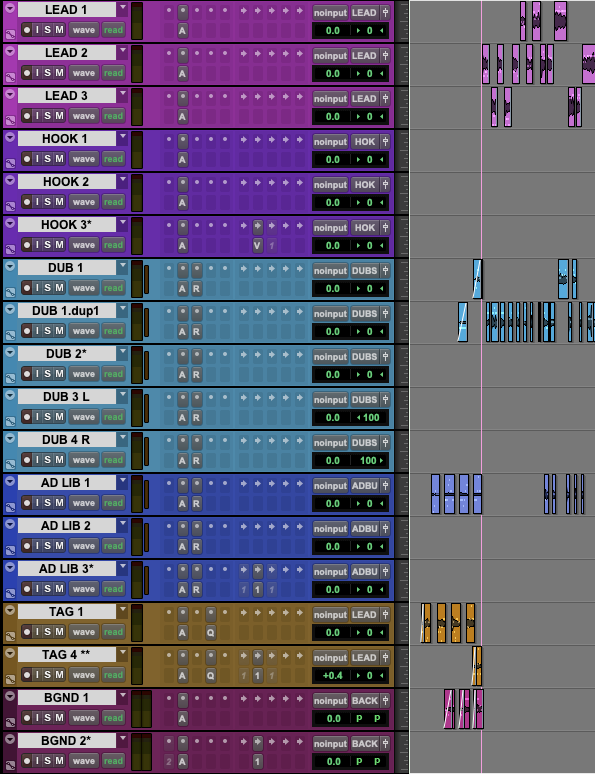Change automation mode read on HOOK 2
This screenshot has width=595, height=774.
(x=113, y=202)
